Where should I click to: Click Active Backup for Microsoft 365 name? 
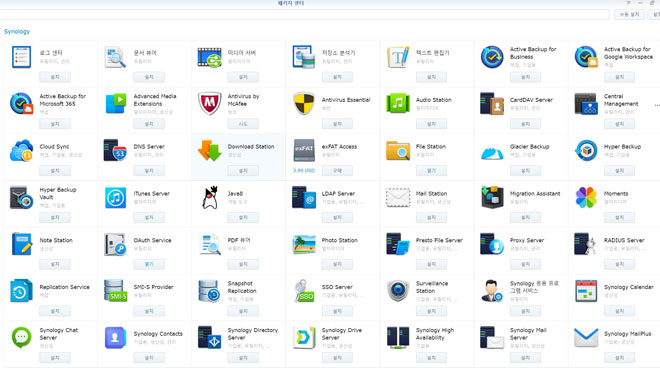tap(63, 100)
